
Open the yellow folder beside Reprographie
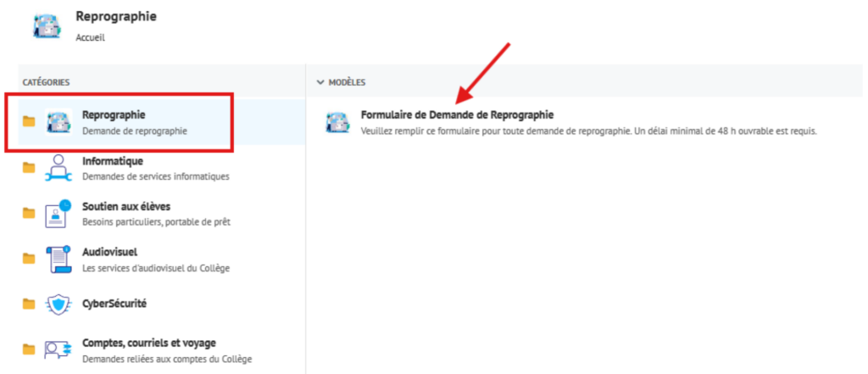pos(29,122)
